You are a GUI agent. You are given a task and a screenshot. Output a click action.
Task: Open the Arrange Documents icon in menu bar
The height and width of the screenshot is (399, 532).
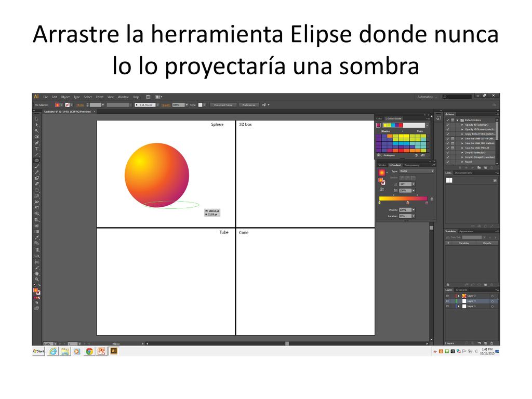point(158,97)
